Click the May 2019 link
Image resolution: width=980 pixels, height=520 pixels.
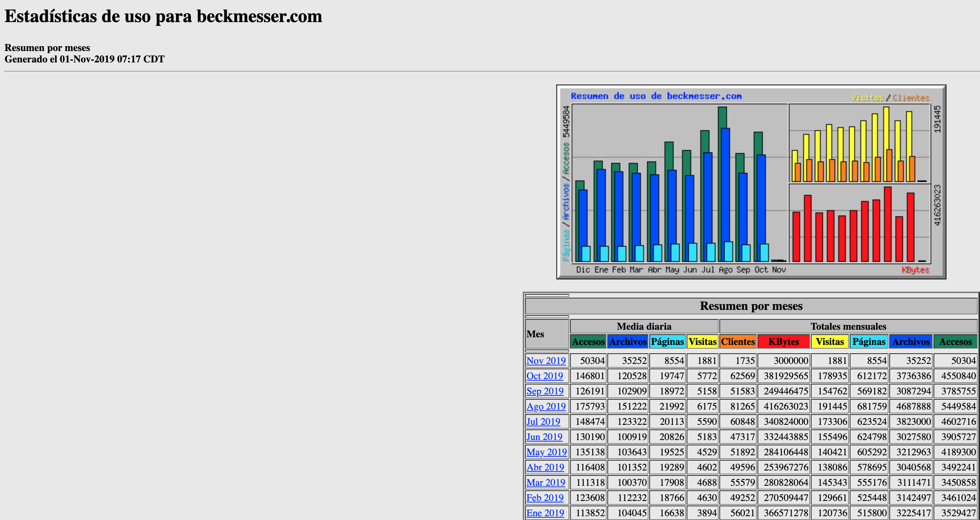coord(546,452)
